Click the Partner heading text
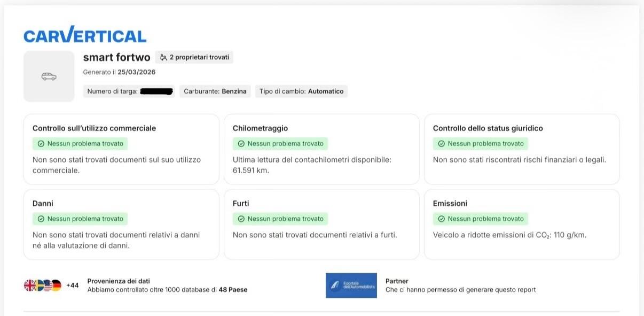644x316 pixels. click(x=397, y=281)
